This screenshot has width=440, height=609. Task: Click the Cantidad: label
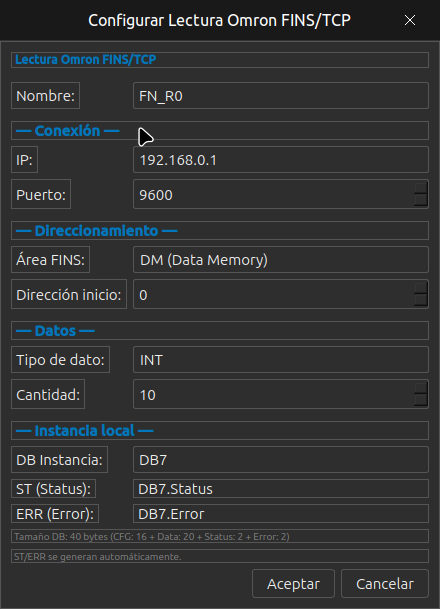[48, 394]
